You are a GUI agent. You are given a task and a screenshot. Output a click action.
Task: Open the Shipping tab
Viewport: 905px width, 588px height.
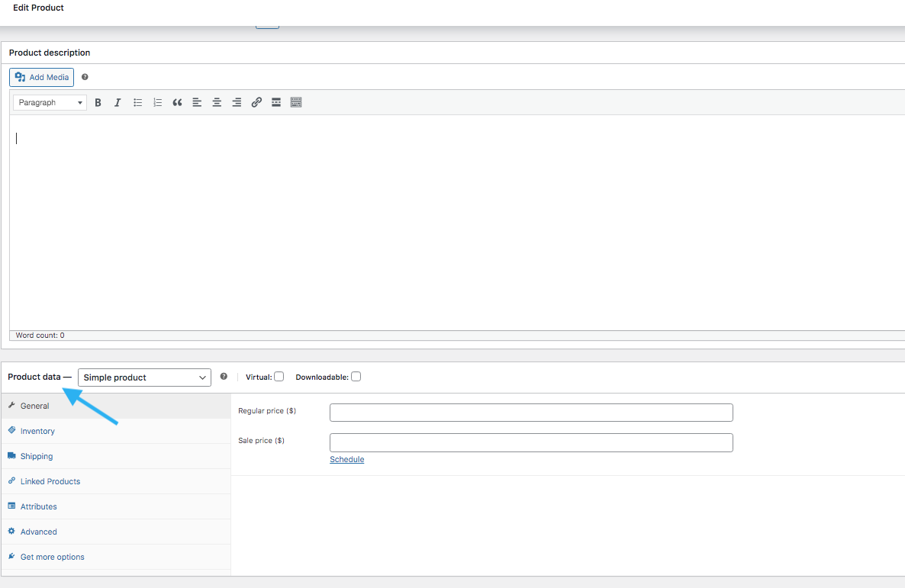[x=116, y=456]
